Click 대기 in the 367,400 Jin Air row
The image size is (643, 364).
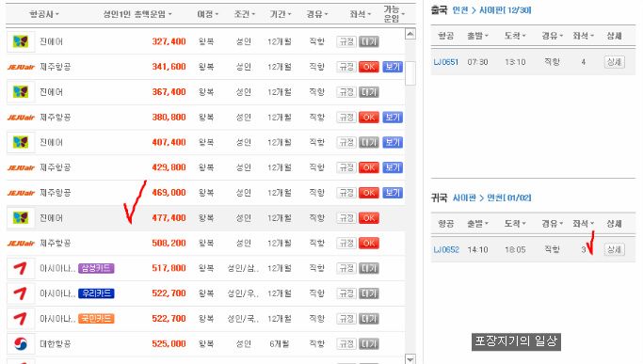coord(369,92)
